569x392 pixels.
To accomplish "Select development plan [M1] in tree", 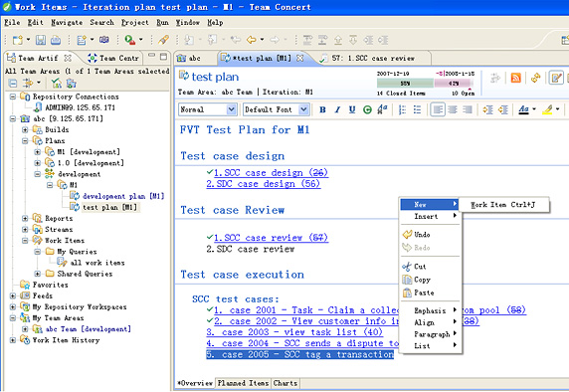I will (123, 196).
